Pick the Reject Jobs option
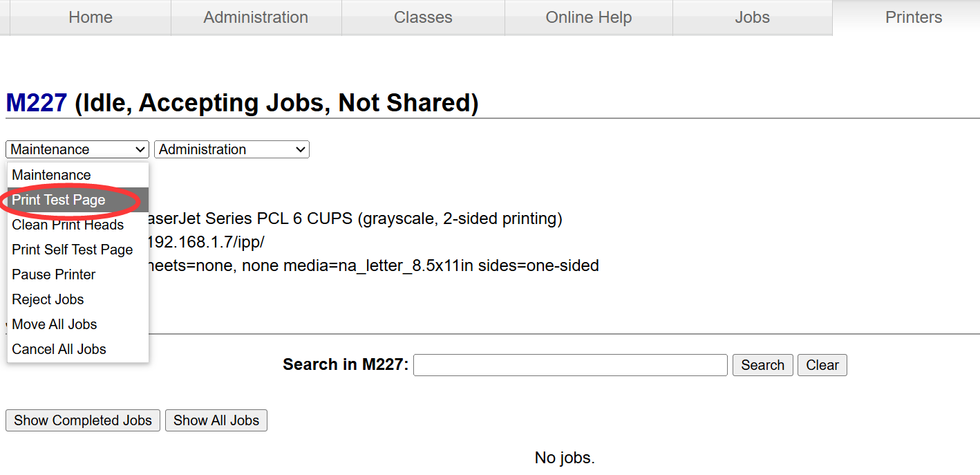 click(x=78, y=299)
